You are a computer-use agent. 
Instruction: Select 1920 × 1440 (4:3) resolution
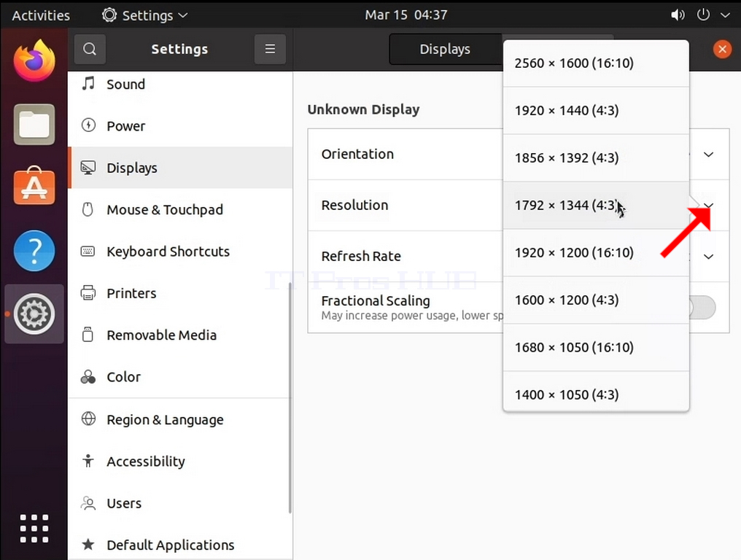click(596, 111)
